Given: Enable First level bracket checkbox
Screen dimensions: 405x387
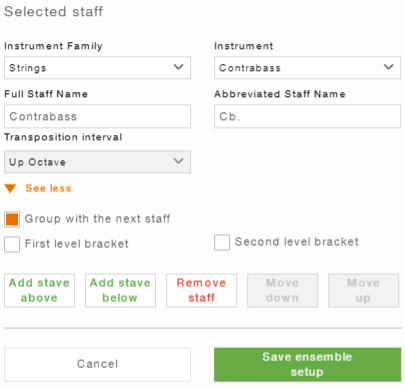Looking at the screenshot, I should pyautogui.click(x=12, y=244).
